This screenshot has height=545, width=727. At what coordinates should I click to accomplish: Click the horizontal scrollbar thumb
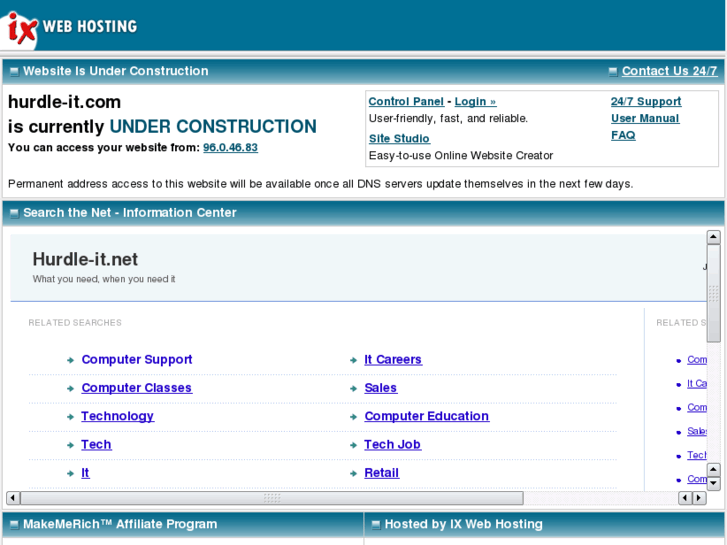click(272, 498)
